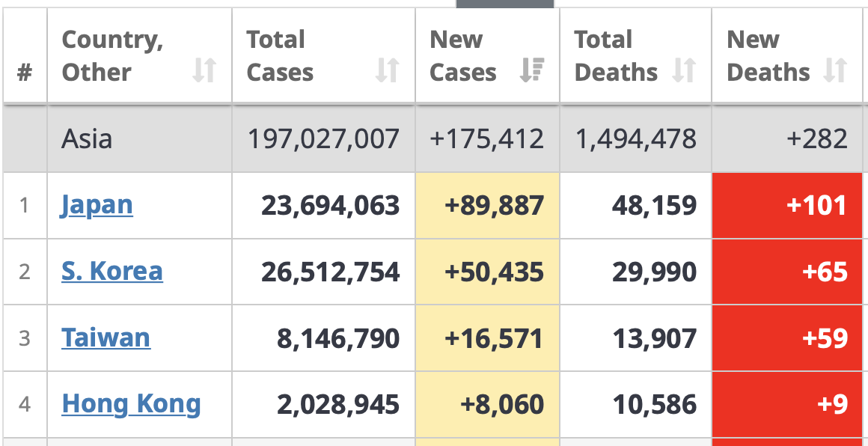Click Asia's total cases 197,027,007 cell

(323, 138)
